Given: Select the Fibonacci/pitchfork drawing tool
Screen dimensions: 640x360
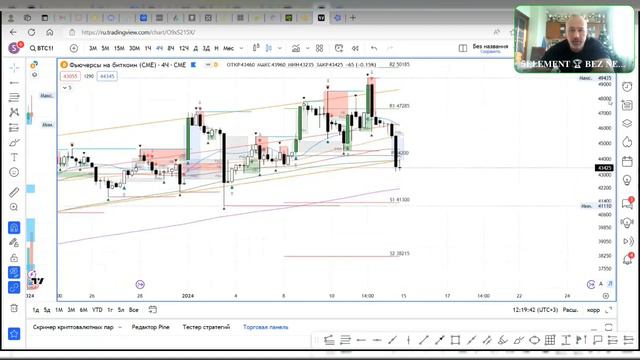Looking at the screenshot, I should click(14, 97).
